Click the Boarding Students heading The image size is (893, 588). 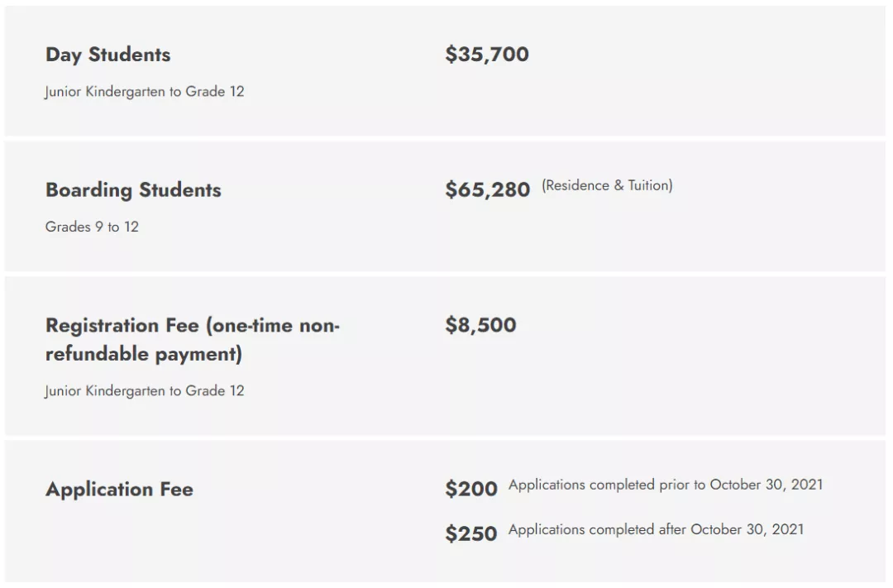point(133,189)
